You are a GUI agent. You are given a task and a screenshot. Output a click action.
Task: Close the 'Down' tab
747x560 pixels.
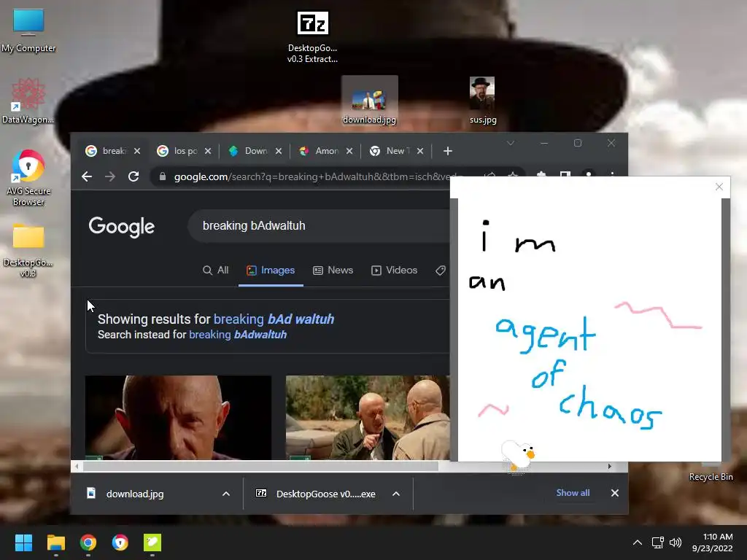tap(279, 151)
